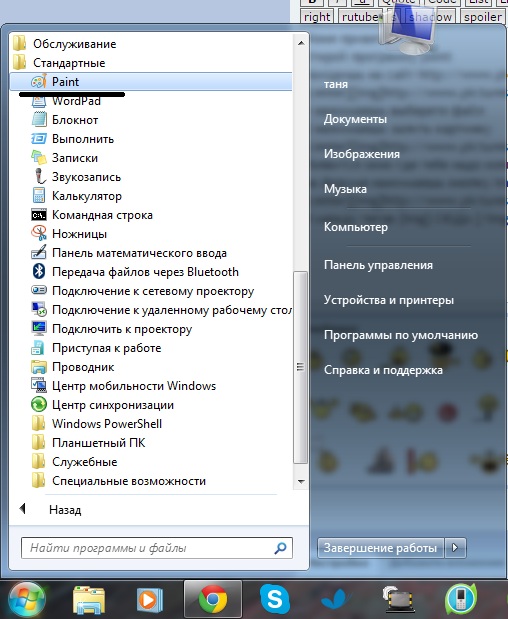Open Skype from the taskbar

pos(275,599)
